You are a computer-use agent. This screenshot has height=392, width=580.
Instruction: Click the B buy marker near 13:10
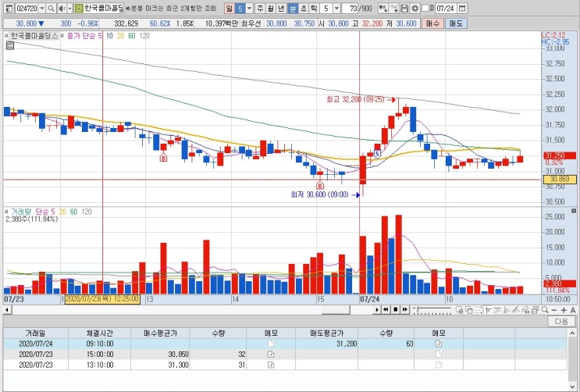163,158
